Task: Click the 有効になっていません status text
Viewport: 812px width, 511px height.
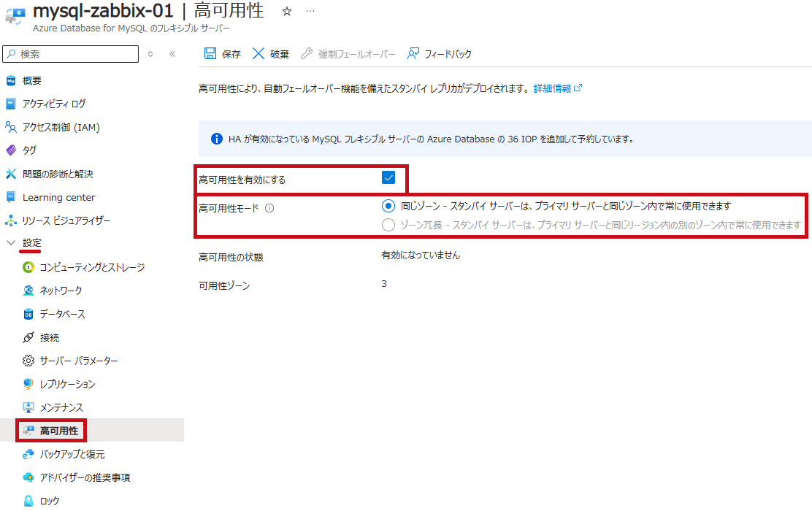Action: click(x=421, y=255)
